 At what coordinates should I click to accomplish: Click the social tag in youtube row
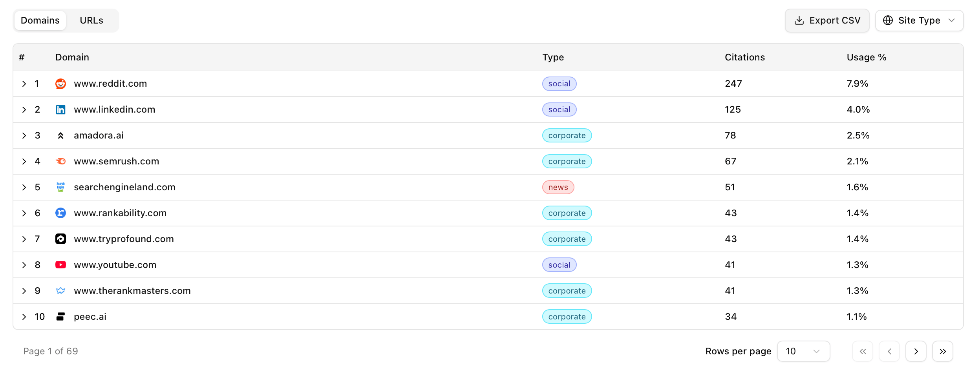click(x=559, y=265)
